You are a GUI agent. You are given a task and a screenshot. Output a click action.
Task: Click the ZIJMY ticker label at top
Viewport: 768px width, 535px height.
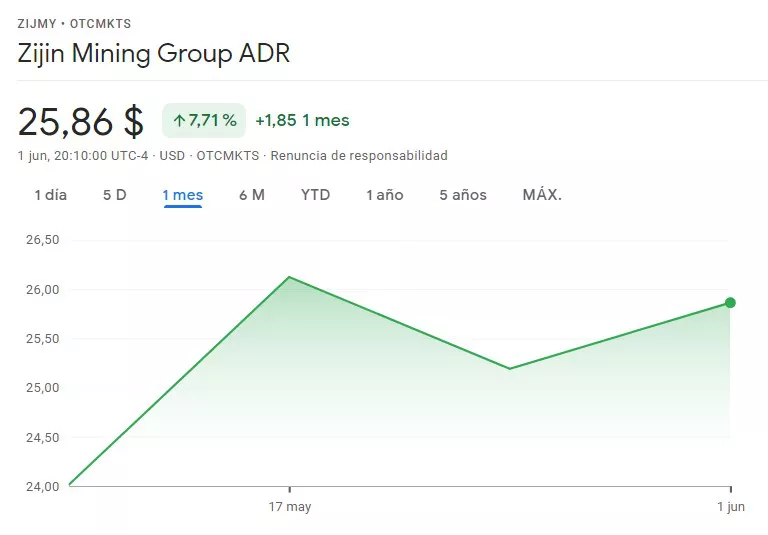pos(37,24)
